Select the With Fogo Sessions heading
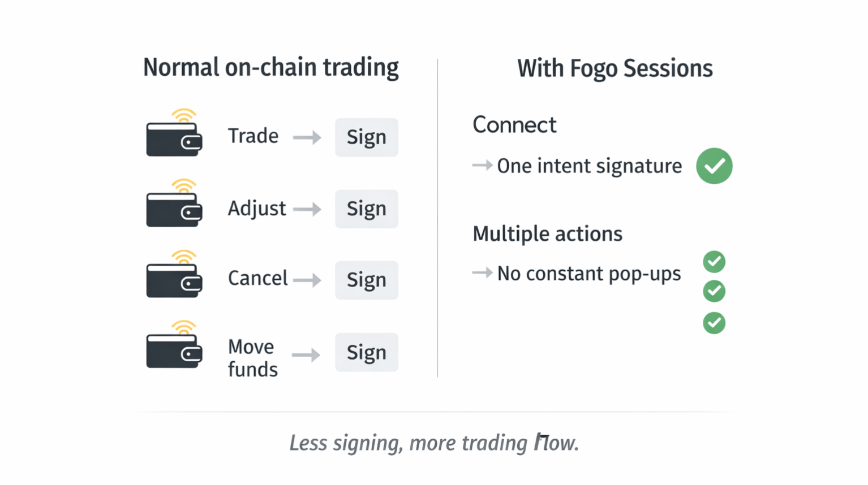This screenshot has width=868, height=485. coord(615,68)
